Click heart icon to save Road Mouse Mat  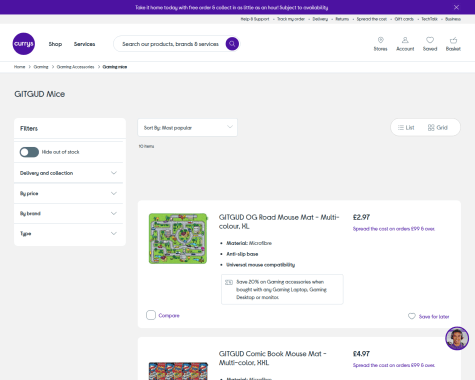pos(412,316)
